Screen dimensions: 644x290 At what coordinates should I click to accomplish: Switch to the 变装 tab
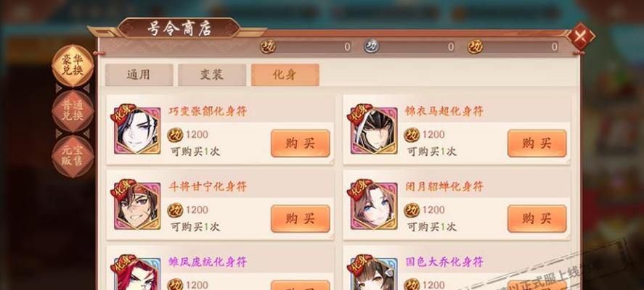212,75
